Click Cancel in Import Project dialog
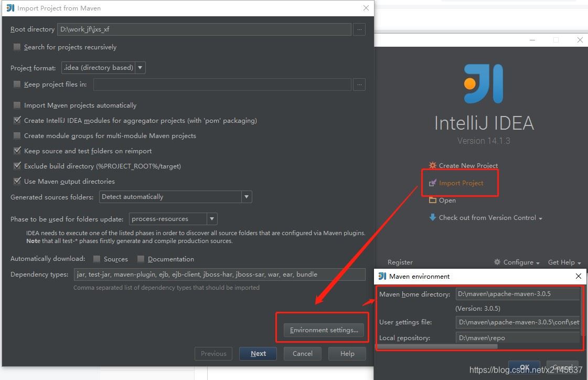Screen dimensions: 588x380 302,353
